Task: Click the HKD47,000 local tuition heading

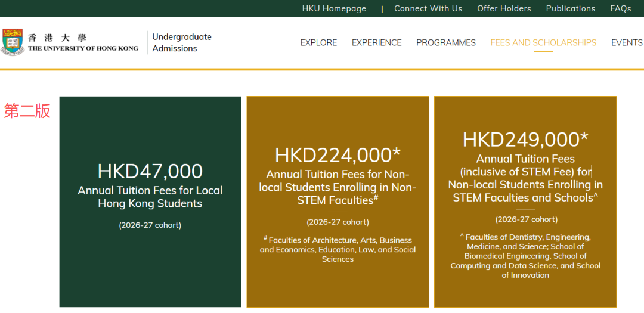Action: [x=150, y=171]
